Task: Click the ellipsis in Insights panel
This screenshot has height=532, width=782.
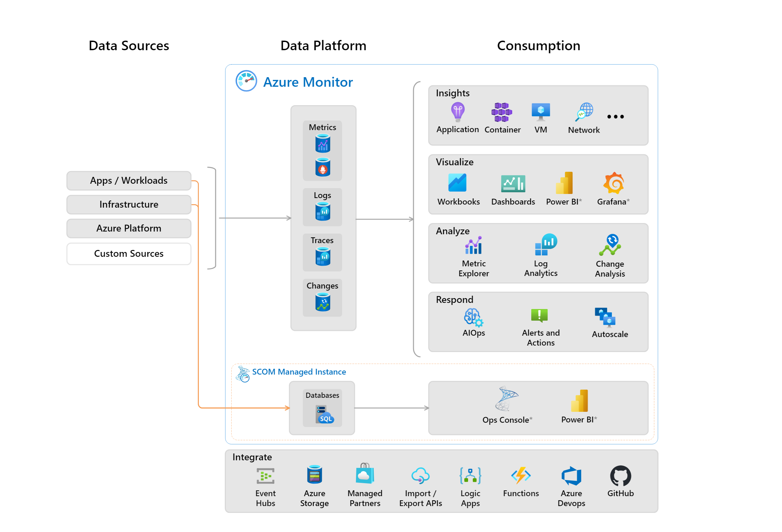Action: pos(615,117)
